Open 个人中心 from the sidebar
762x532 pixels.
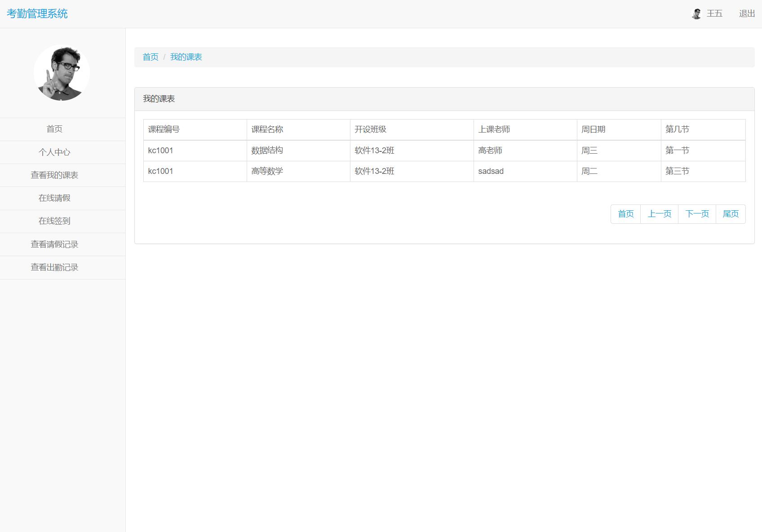point(54,152)
